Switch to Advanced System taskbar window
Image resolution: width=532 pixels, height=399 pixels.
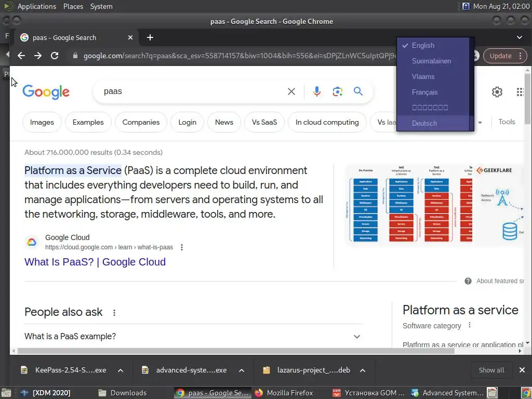coord(447,393)
